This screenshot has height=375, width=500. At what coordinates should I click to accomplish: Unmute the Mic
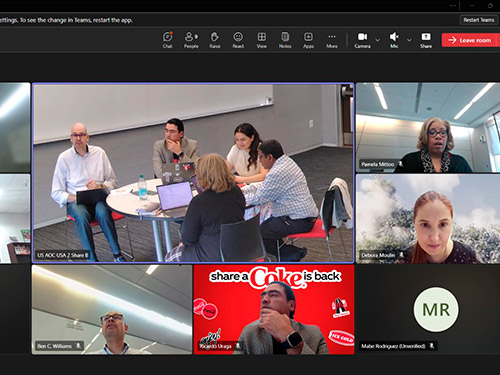tap(394, 40)
